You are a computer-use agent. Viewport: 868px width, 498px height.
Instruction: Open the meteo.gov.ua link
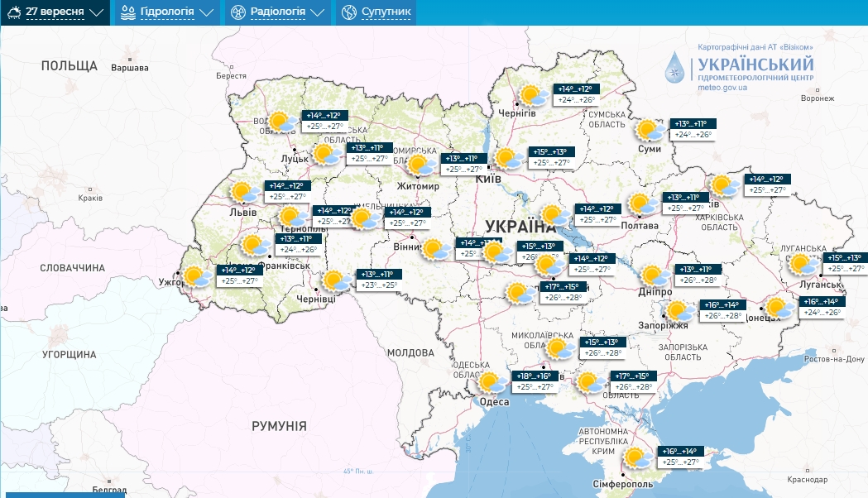coord(722,88)
